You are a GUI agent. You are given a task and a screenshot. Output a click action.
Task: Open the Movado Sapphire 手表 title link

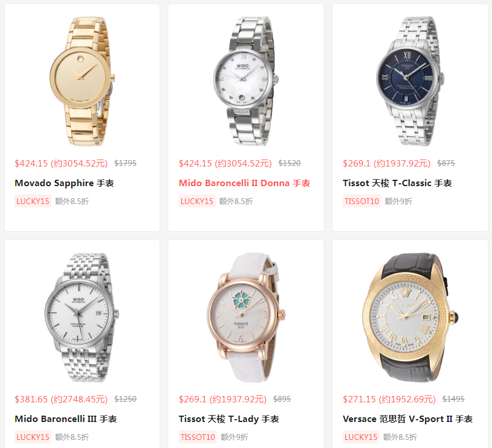(64, 183)
